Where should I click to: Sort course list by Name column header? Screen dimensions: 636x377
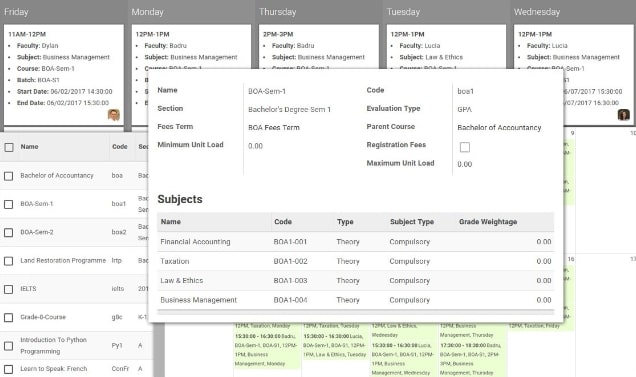[x=30, y=146]
